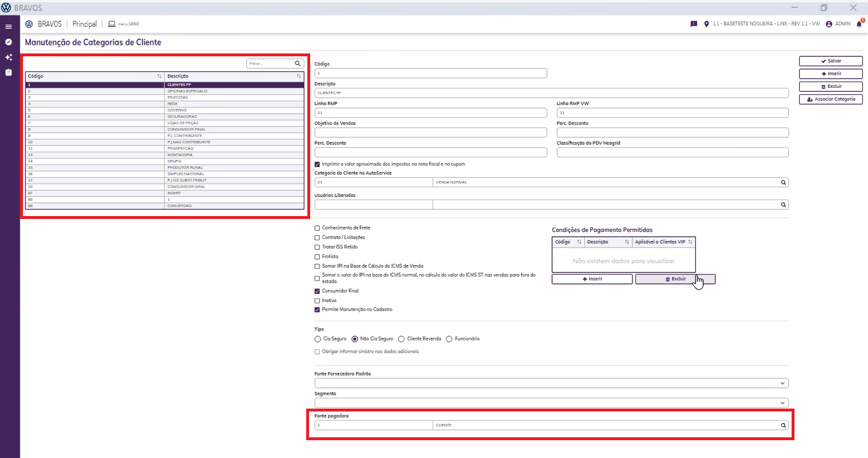Enable Tratar ISS Retido
This screenshot has height=458, width=868.
317,247
